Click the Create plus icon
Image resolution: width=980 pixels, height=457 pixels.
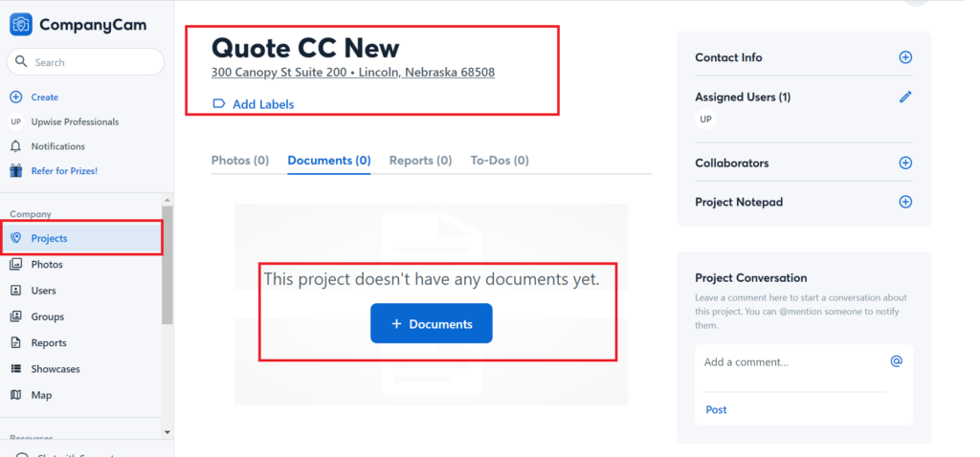click(x=16, y=98)
